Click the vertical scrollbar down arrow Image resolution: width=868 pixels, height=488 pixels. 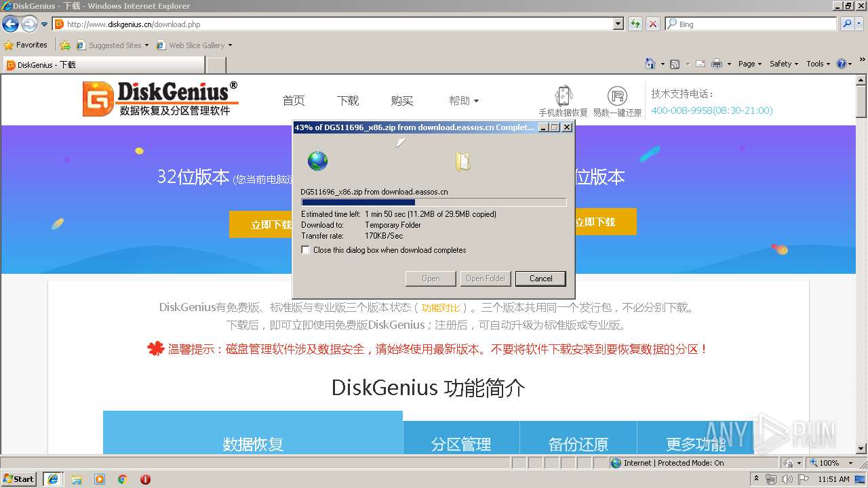[861, 449]
